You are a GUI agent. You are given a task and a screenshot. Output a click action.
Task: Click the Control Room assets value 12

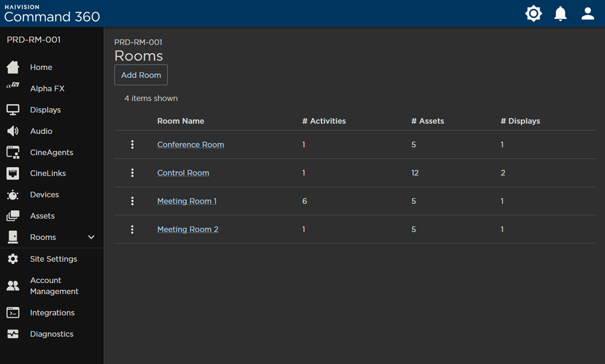coord(415,173)
